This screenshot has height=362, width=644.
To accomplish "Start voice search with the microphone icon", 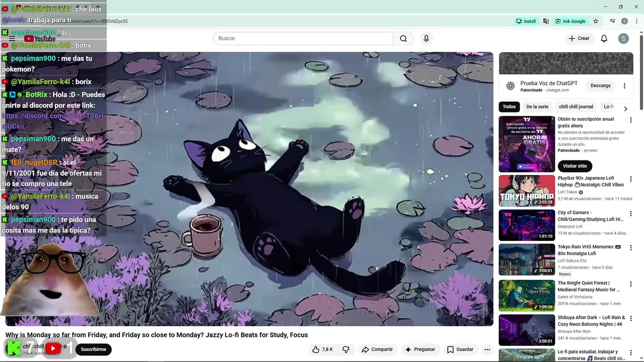I will (x=426, y=39).
